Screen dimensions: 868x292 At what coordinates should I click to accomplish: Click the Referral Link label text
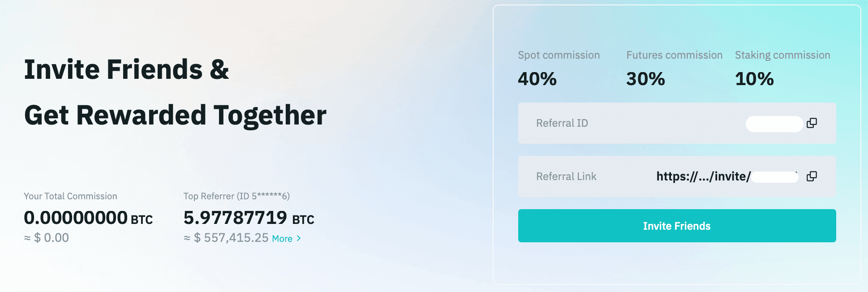566,176
